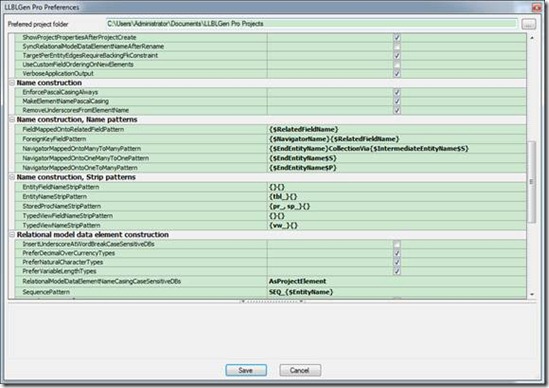Click the Save button
549x388 pixels.
tap(246, 370)
